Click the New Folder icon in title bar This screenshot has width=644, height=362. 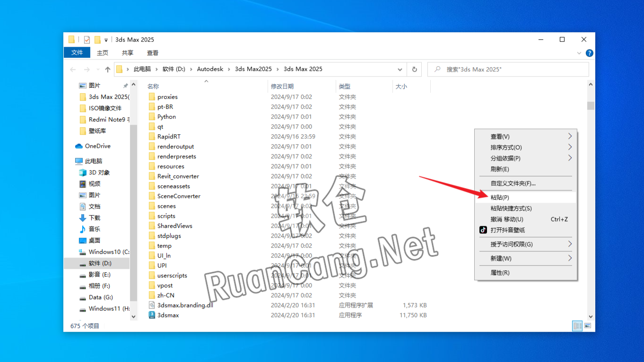click(97, 40)
